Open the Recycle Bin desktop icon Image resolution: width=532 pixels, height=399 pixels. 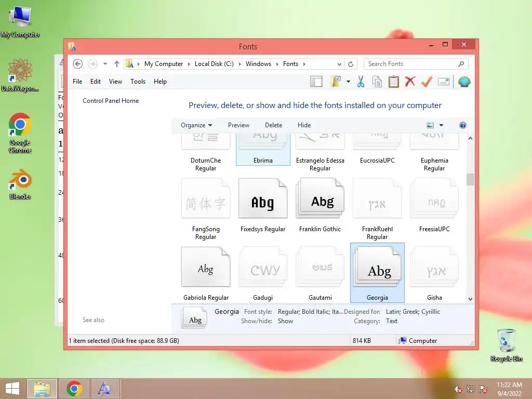[x=506, y=345]
